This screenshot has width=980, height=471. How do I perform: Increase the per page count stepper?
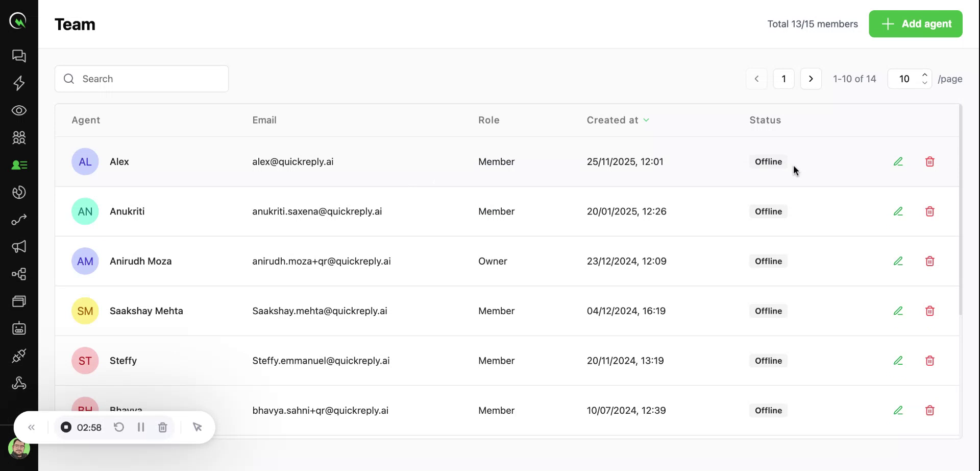pyautogui.click(x=924, y=75)
